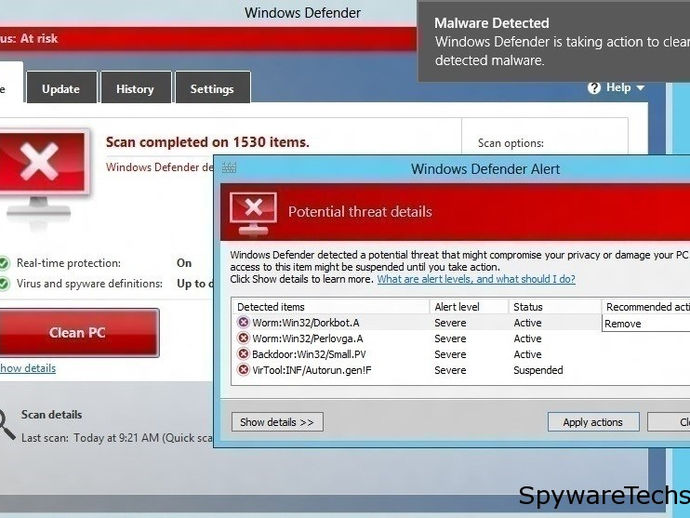Screen dimensions: 690x518
Task: Sort by Detected items column header
Action: point(331,307)
